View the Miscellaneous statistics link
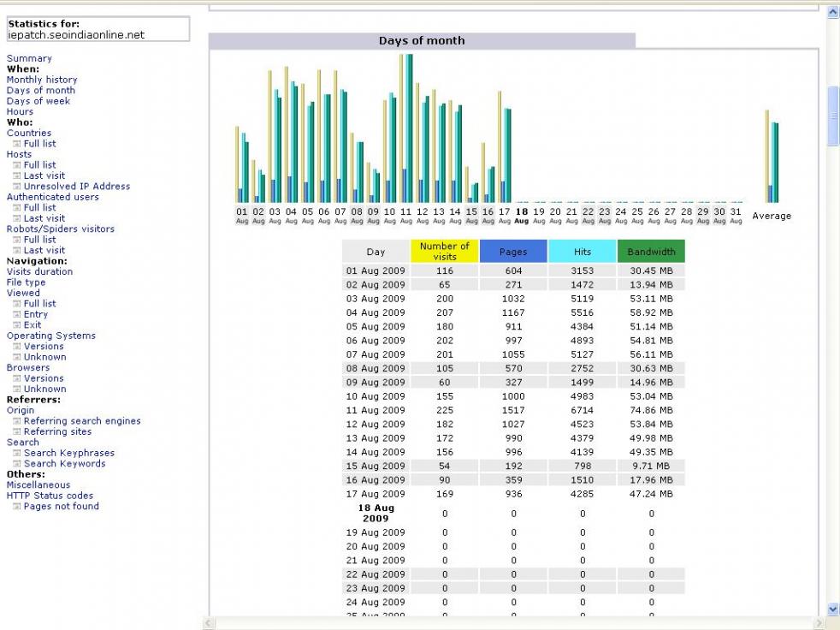This screenshot has height=630, width=840. (x=38, y=485)
